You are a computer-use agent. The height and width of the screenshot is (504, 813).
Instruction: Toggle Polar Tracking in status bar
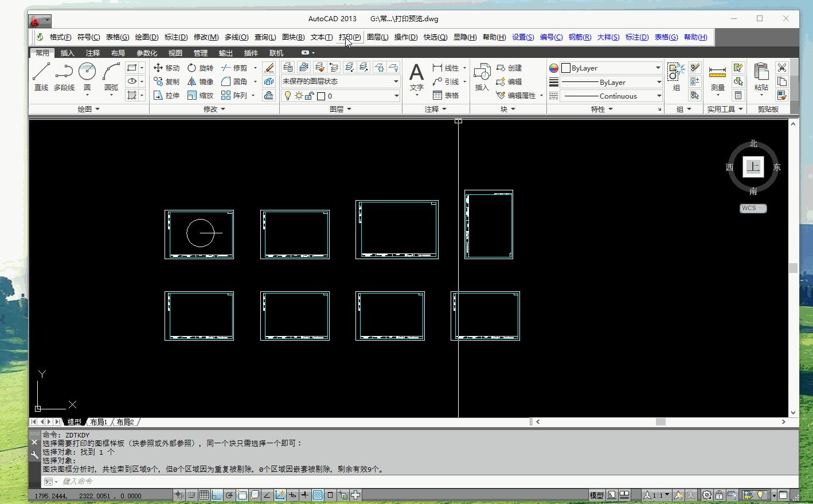229,495
